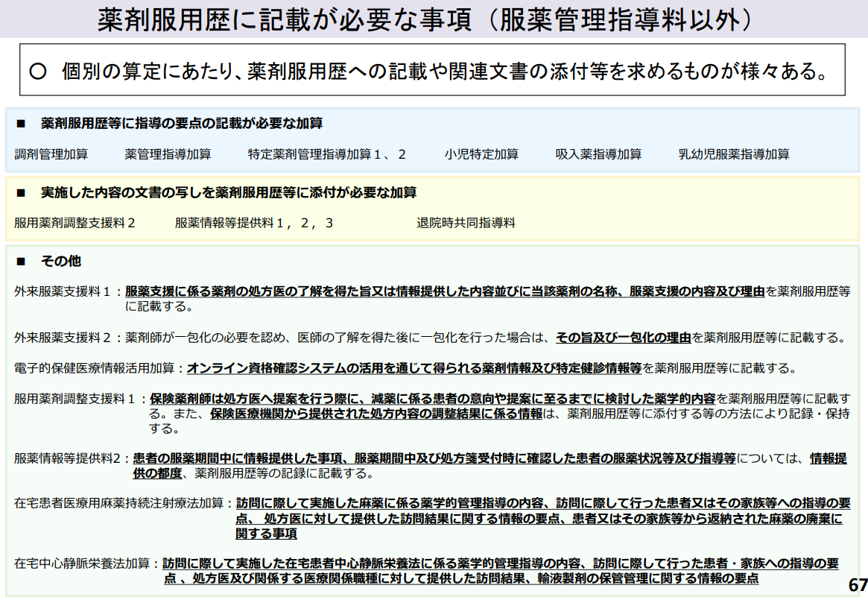Click the underlined その旨及び一包化の理由 text
This screenshot has width=868, height=600.
[x=624, y=338]
